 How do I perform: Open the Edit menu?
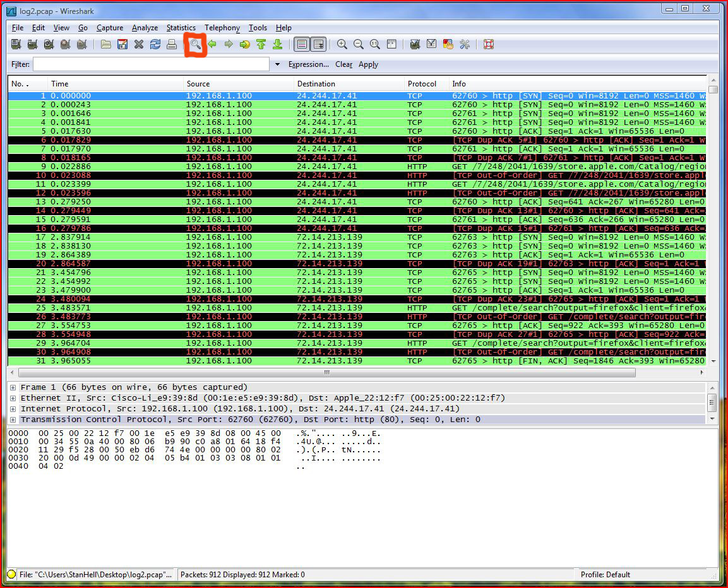pos(39,28)
